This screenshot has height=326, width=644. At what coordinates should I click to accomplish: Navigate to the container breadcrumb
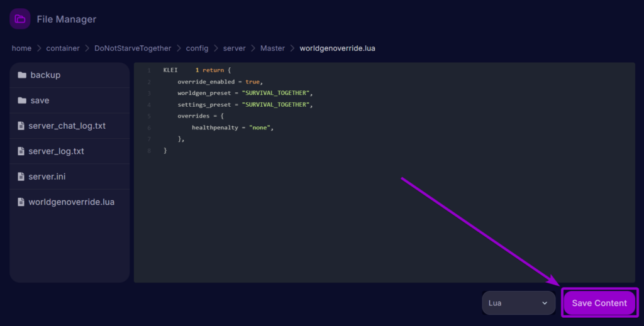point(62,48)
